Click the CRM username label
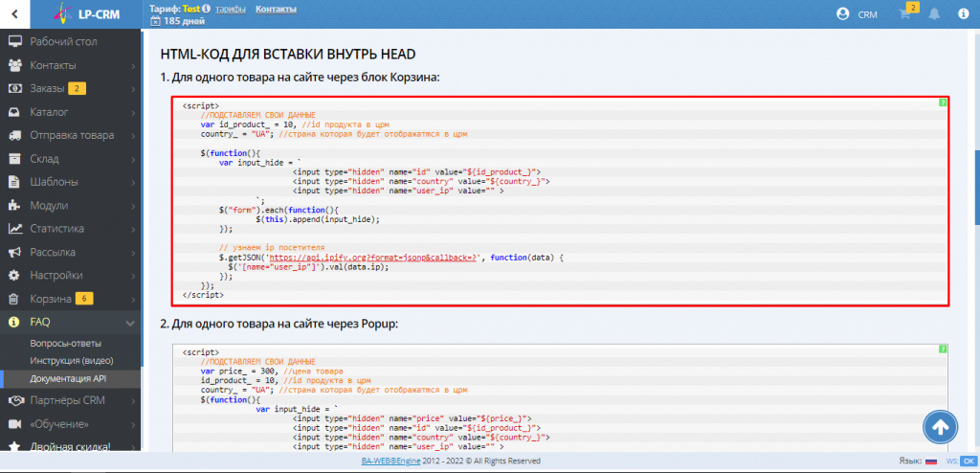This screenshot has height=473, width=980. pyautogui.click(x=867, y=15)
